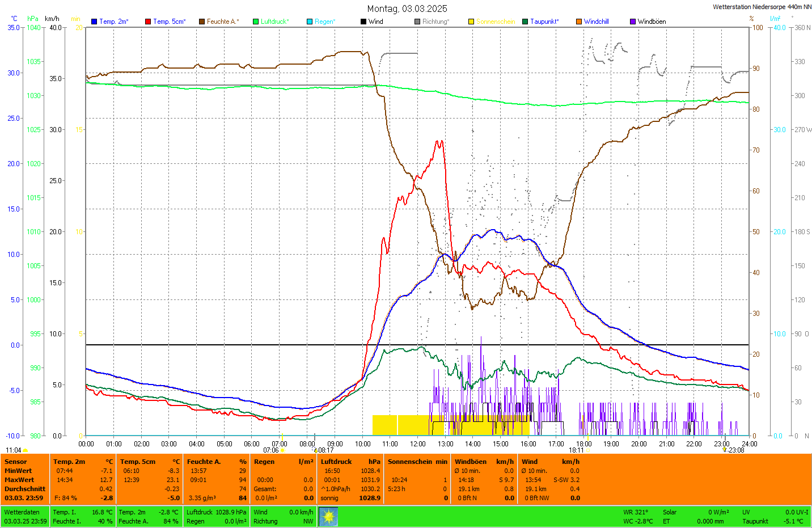Click the yellow Sonnenschein legend square

click(x=471, y=22)
